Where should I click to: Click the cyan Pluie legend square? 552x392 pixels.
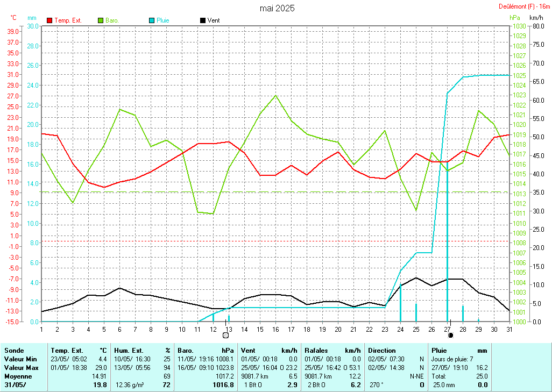152,20
